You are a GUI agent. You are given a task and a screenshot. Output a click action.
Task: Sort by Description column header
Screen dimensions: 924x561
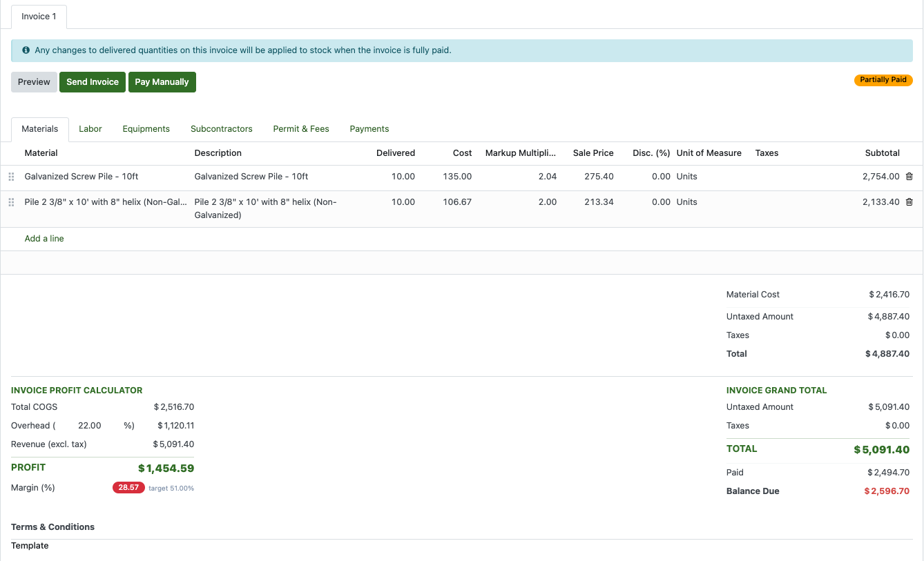coord(218,153)
